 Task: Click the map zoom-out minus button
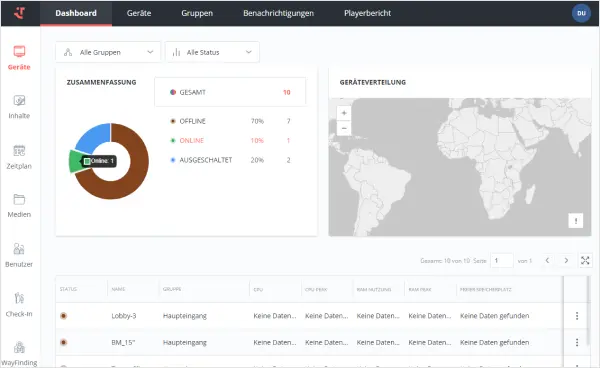(x=344, y=128)
